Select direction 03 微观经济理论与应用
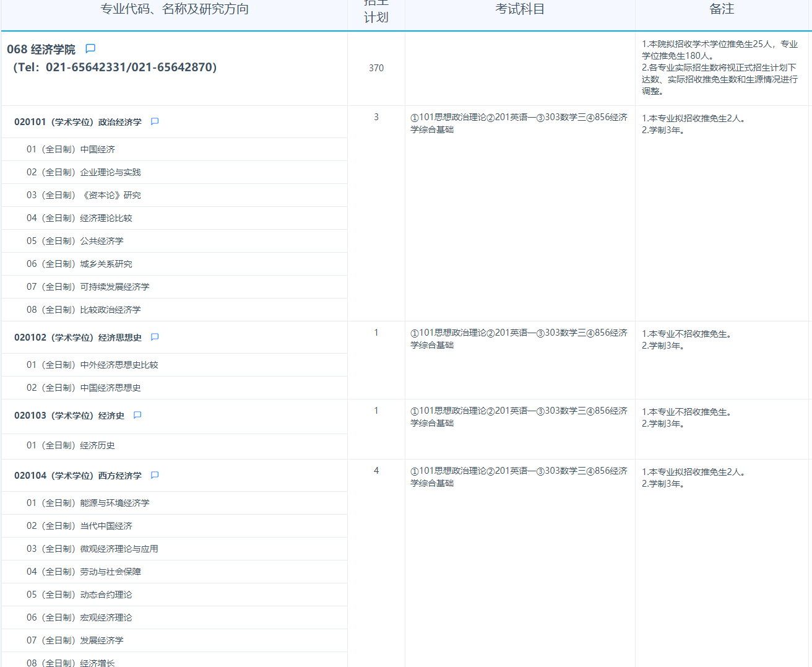Viewport: 812px width, 667px height. click(92, 549)
